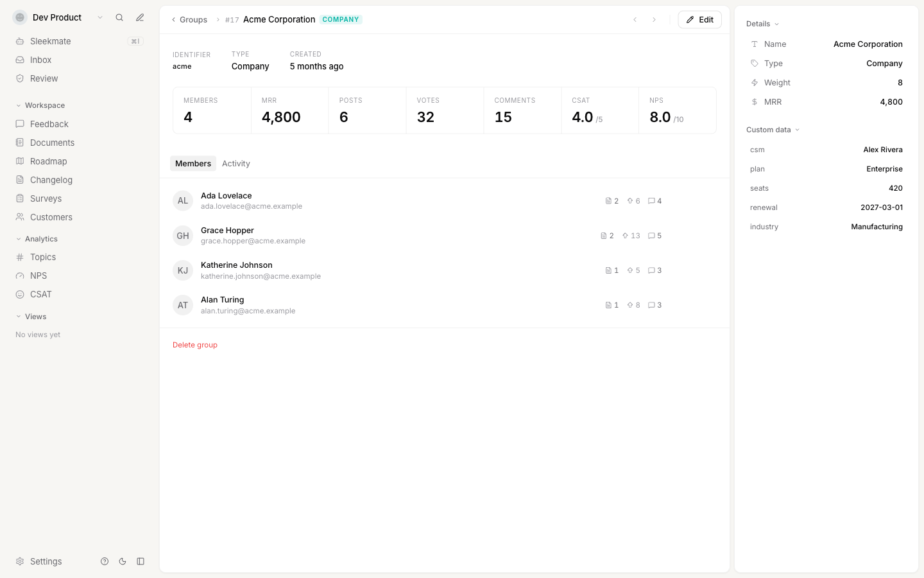Screen dimensions: 924x578
Task: Click Ada Lovelace's posts count icon
Action: tap(608, 201)
